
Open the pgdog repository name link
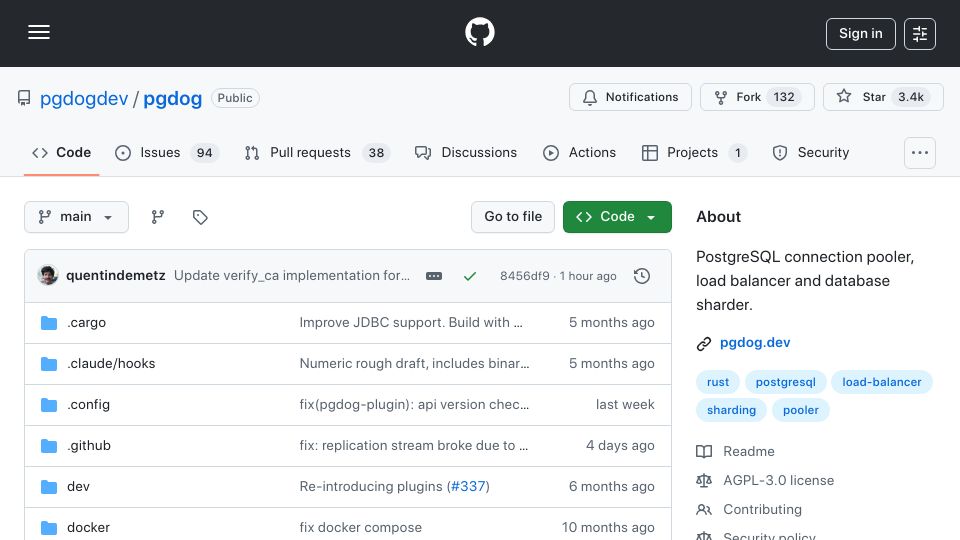tap(173, 99)
